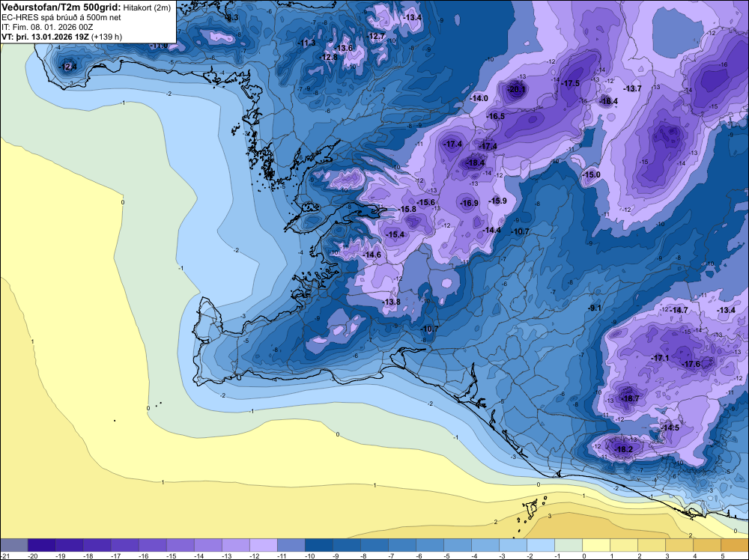
Task: Click the -14.5 temperature label
Action: pyautogui.click(x=670, y=427)
